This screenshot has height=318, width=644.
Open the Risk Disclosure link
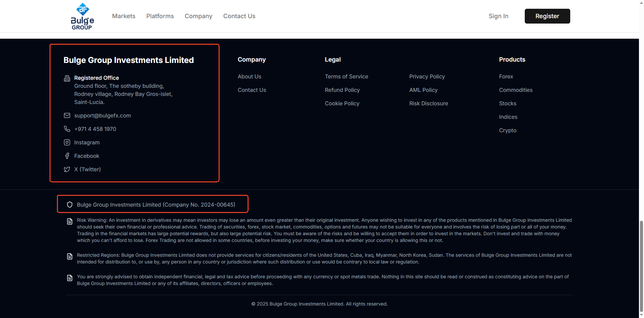tap(428, 103)
